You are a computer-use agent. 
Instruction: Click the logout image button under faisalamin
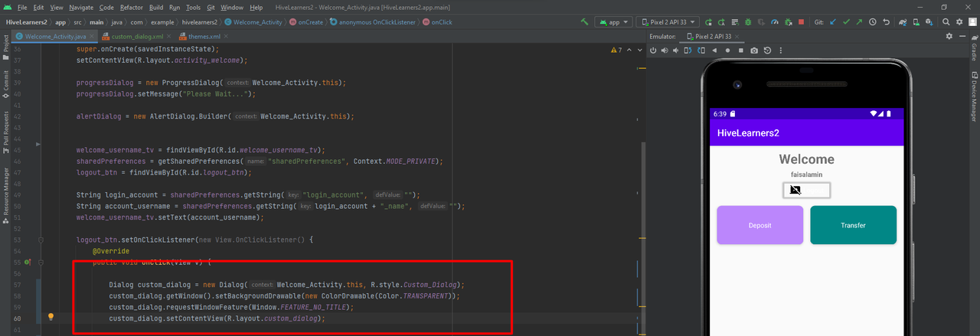click(x=807, y=190)
